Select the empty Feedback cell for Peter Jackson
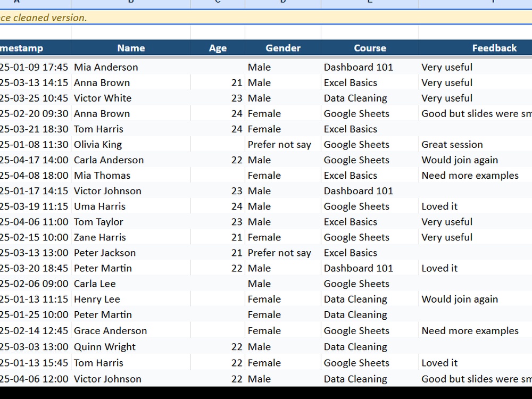The image size is (532, 399). pos(475,253)
